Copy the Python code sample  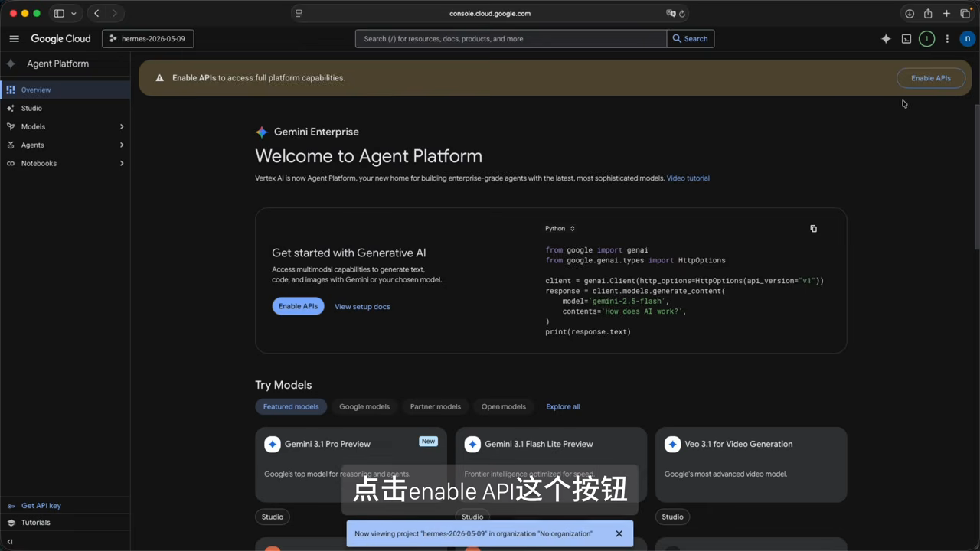tap(813, 229)
